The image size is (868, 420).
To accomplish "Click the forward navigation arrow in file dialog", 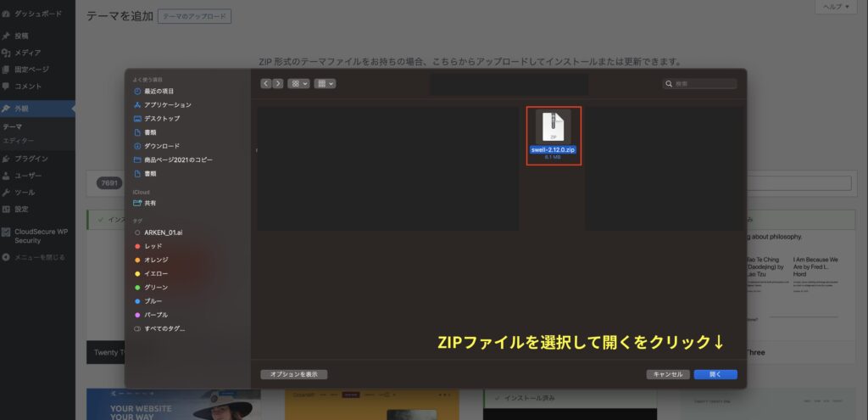I will tap(277, 83).
